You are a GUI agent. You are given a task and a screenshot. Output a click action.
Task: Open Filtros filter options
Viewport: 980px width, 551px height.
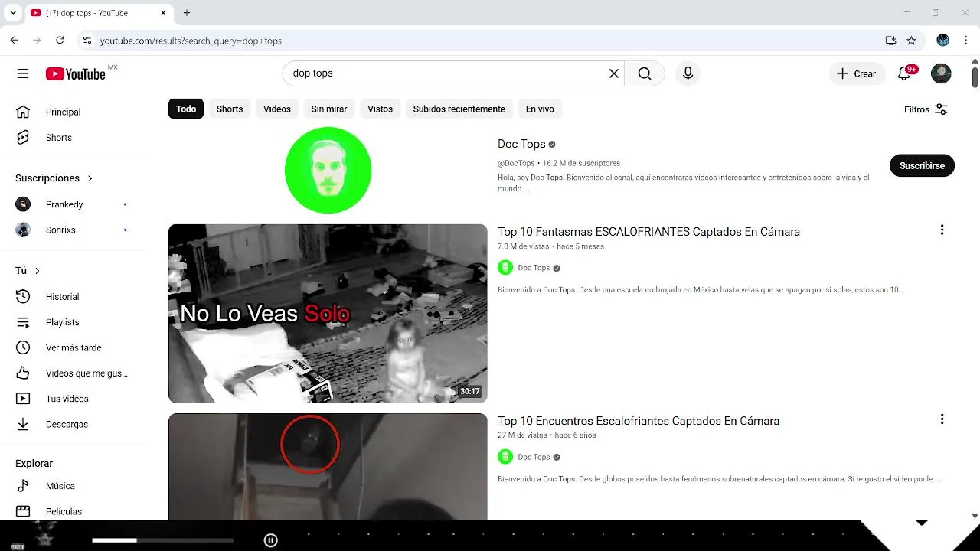click(926, 109)
